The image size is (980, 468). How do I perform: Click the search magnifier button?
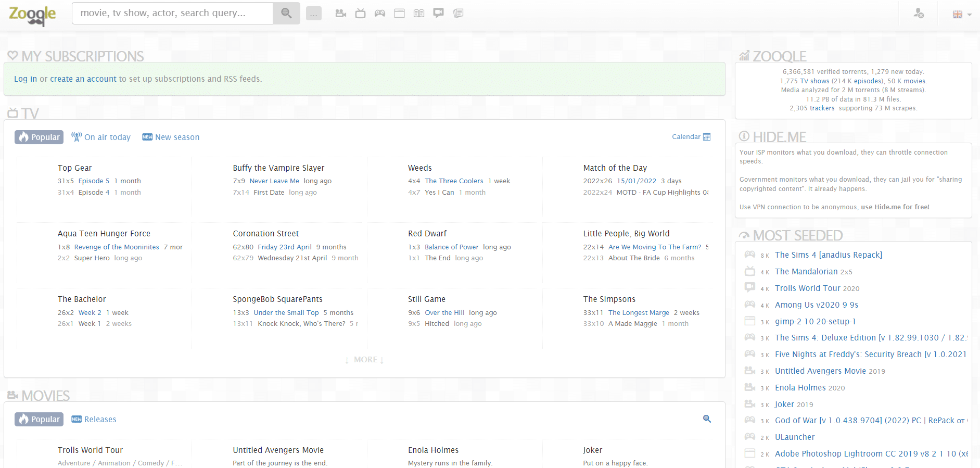click(286, 13)
